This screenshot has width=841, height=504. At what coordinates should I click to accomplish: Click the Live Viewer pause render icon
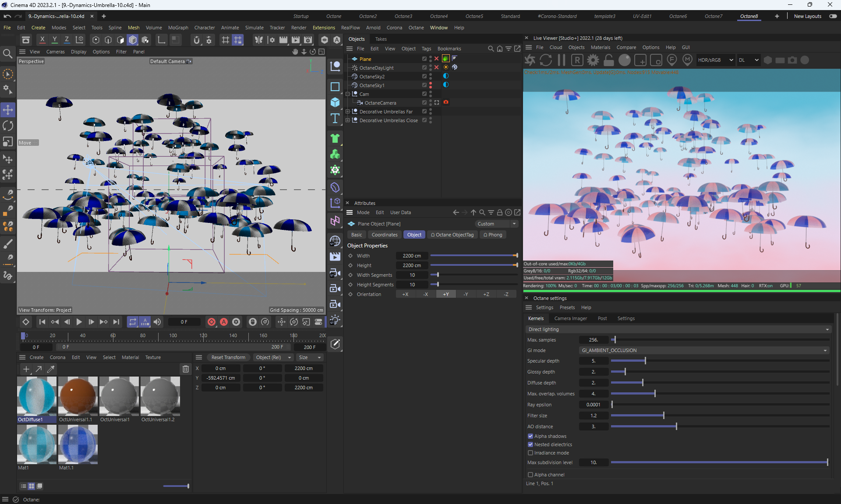click(x=562, y=60)
